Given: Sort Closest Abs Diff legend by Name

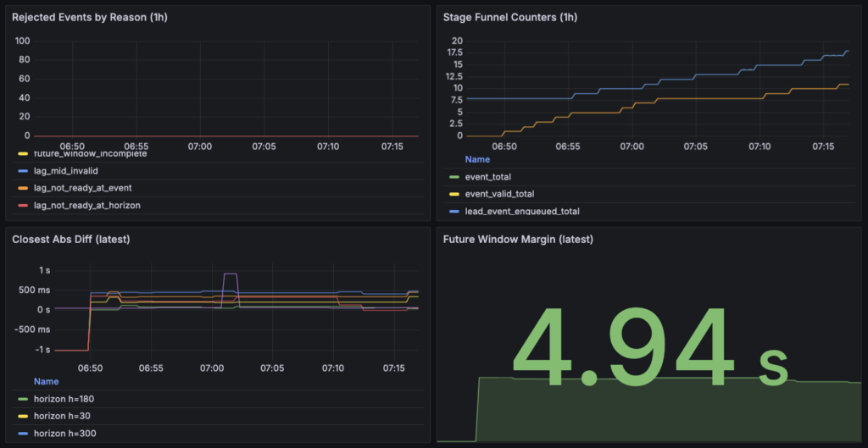Looking at the screenshot, I should tap(46, 382).
